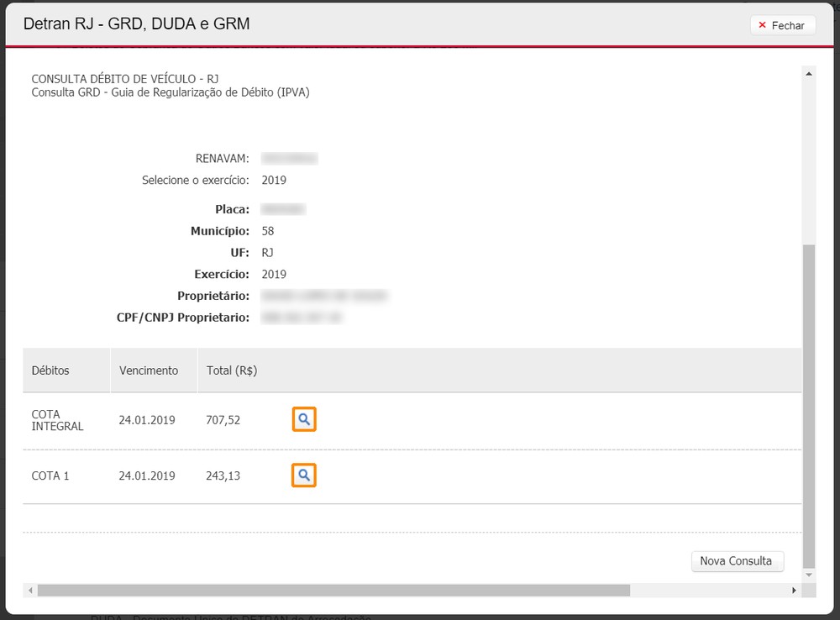840x620 pixels.
Task: Click the CONSULTA DÉBITO DE VEÍCULO - RJ heading
Action: tap(125, 79)
